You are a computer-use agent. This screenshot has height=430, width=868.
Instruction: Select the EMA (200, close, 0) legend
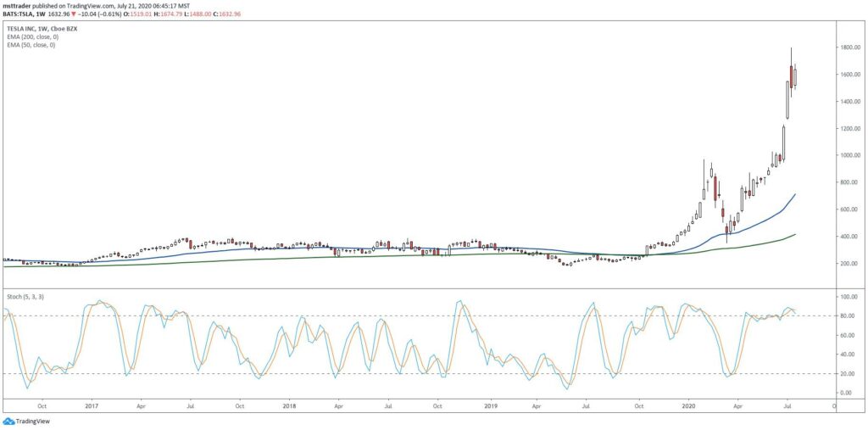tap(31, 36)
